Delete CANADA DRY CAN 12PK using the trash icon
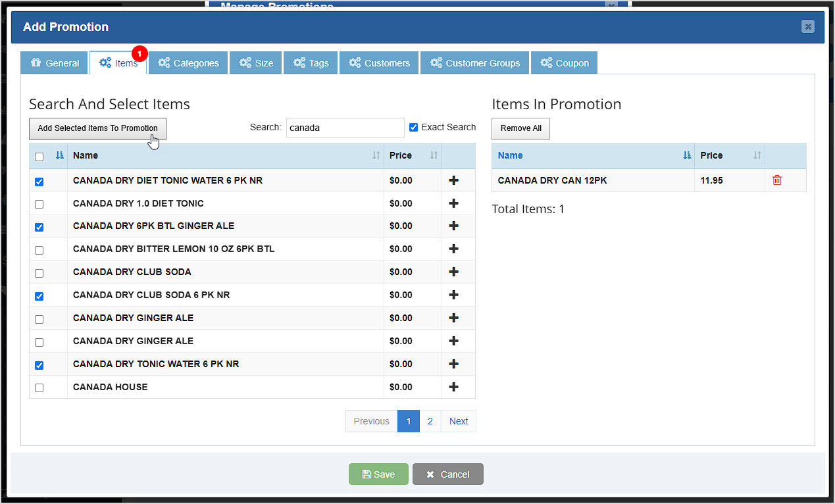835x504 pixels. tap(776, 180)
